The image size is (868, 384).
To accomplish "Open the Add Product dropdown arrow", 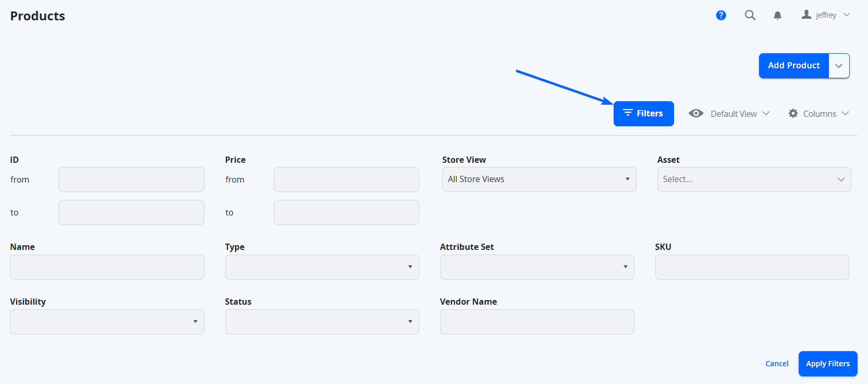I will point(839,66).
